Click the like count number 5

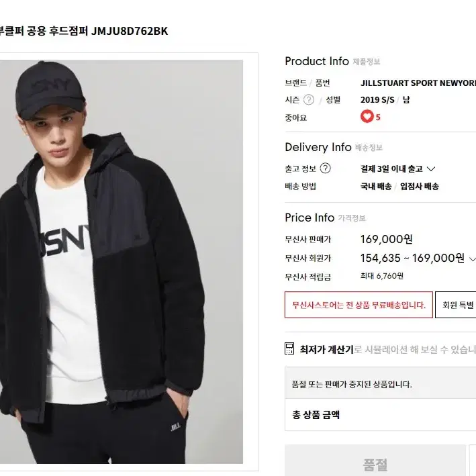click(378, 117)
